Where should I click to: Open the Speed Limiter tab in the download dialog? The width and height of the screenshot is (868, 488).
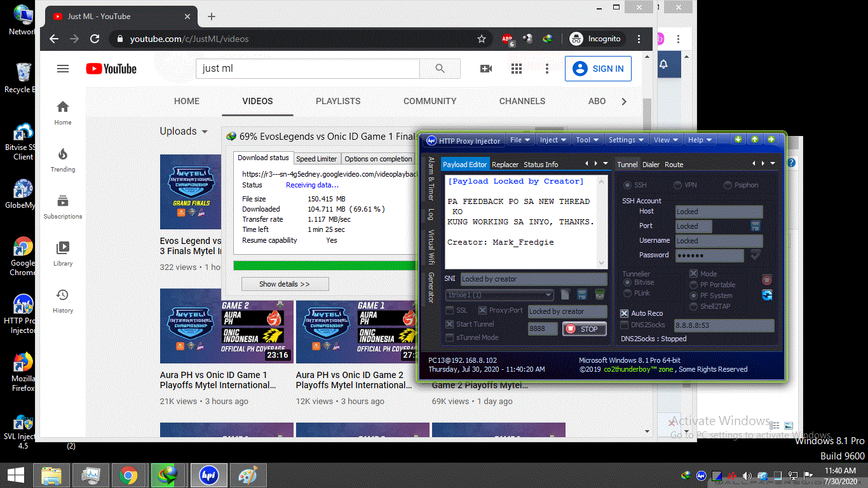[x=316, y=159]
